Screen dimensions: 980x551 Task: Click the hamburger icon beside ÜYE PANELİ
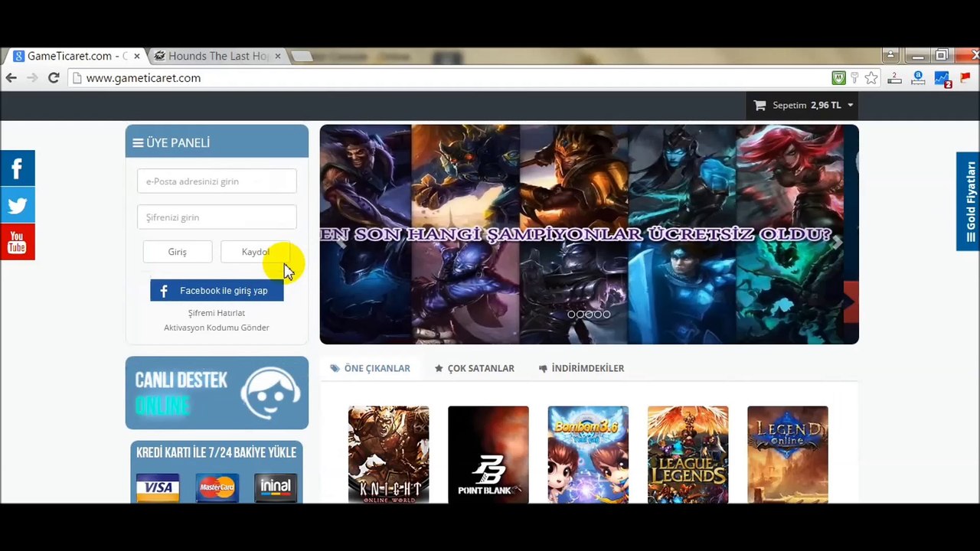coord(138,143)
